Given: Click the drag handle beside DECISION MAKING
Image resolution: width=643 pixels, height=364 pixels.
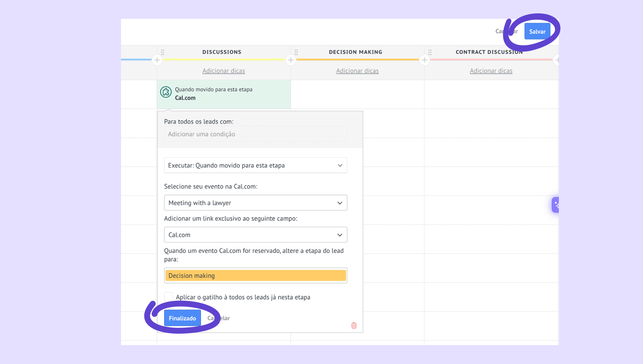Looking at the screenshot, I should 296,52.
